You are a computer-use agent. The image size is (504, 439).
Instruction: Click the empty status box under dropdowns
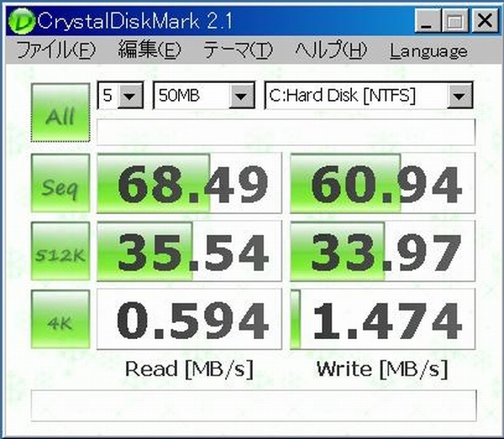click(x=286, y=132)
